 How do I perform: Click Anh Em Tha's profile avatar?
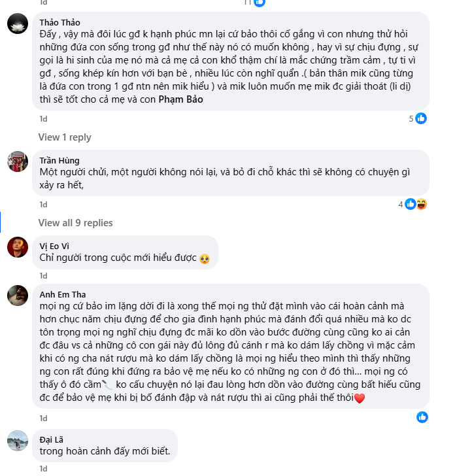(17, 296)
